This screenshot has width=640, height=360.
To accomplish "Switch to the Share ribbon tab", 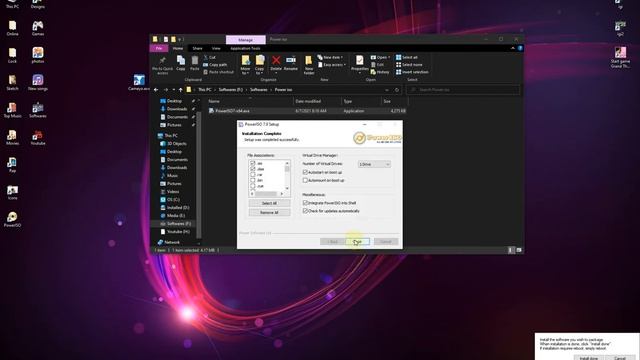I will [198, 48].
